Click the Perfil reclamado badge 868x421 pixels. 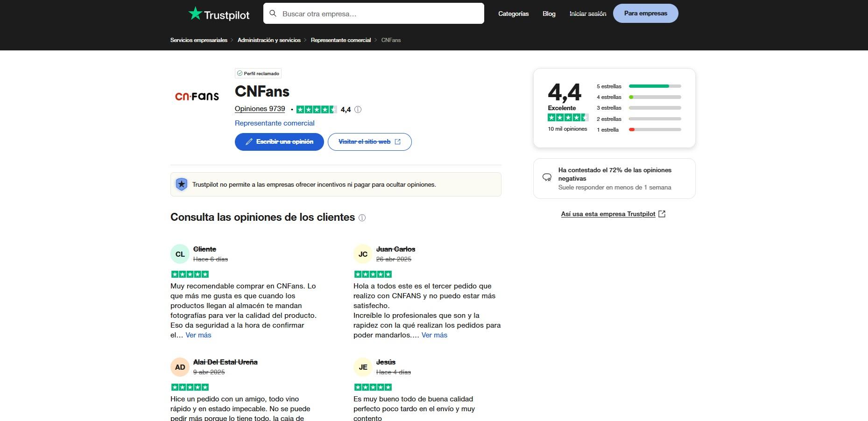[258, 73]
